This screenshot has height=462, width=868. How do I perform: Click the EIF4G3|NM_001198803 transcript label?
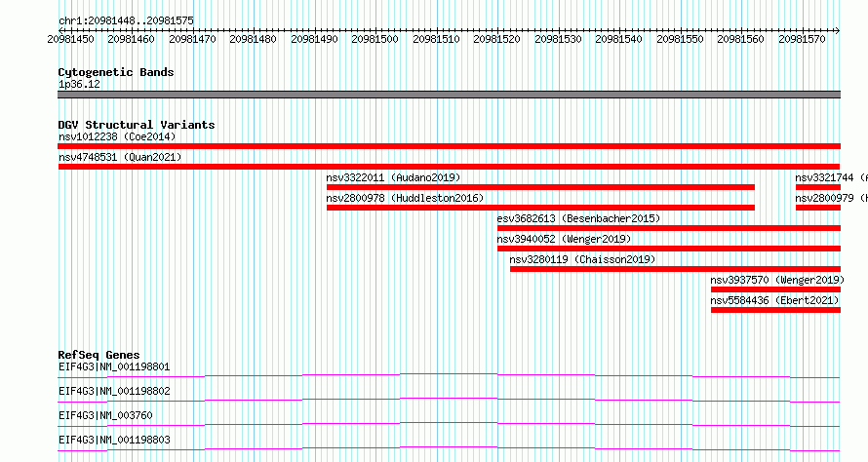pyautogui.click(x=114, y=440)
